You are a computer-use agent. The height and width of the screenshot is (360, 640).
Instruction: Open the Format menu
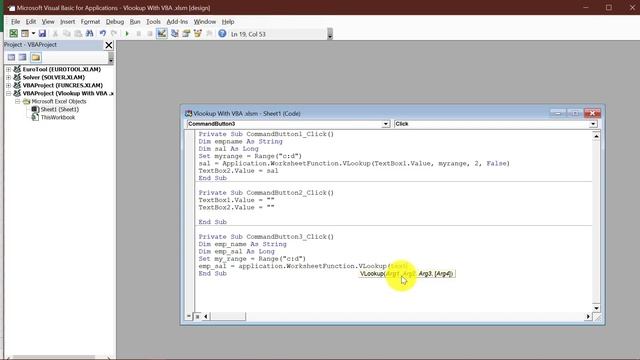pyautogui.click(x=90, y=22)
